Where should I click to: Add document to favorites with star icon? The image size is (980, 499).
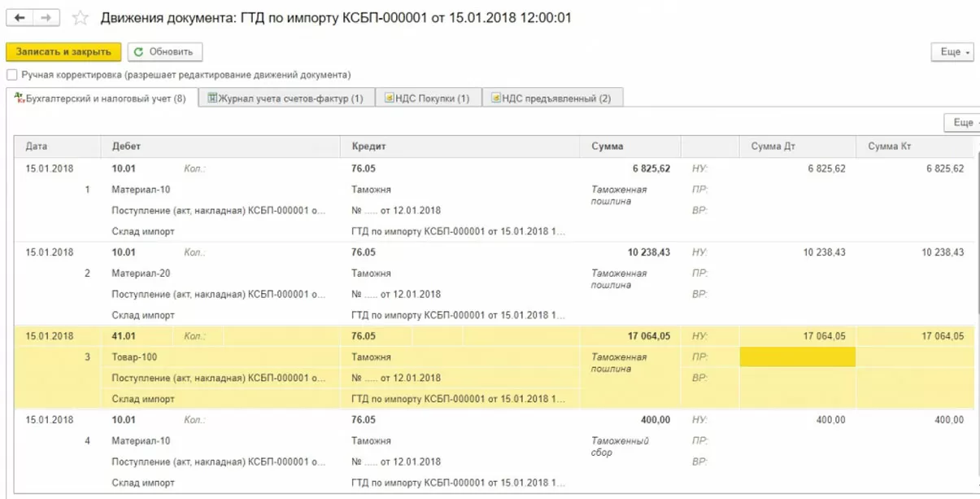(80, 18)
